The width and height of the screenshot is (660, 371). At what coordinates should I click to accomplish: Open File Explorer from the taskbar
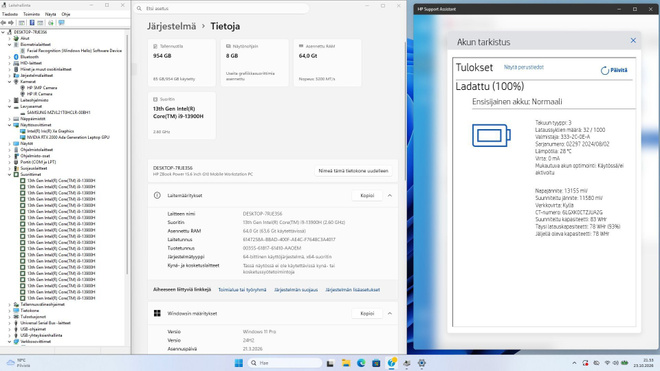tap(346, 363)
